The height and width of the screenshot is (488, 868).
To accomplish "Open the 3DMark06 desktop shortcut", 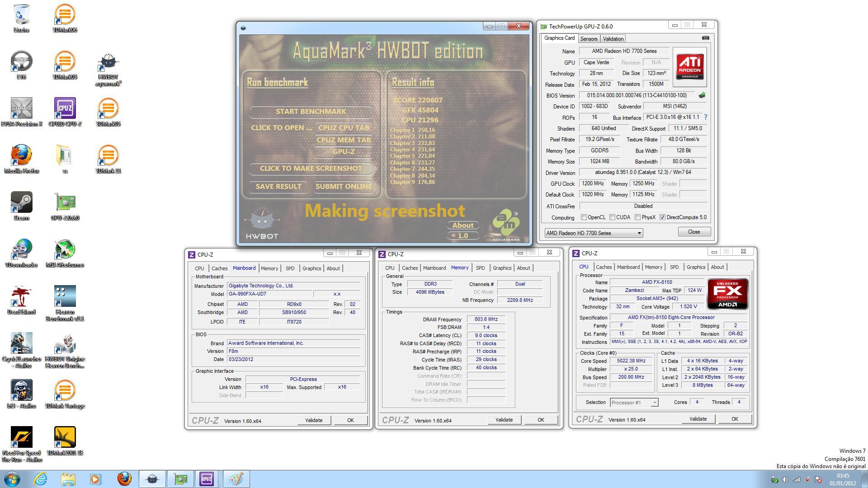I will 65,19.
